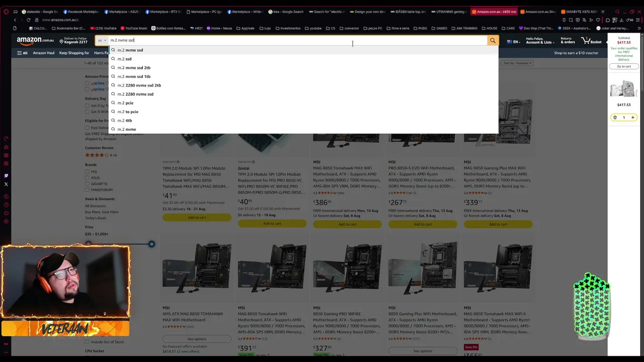This screenshot has height=362, width=644.
Task: Click the browser address bar URL
Action: [x=60, y=20]
